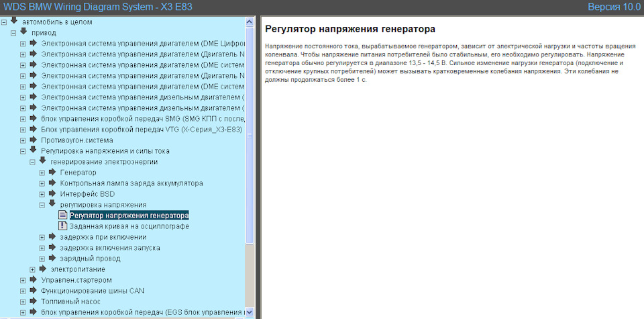Expand the Топливный насос node
644x319 pixels.
point(23,302)
